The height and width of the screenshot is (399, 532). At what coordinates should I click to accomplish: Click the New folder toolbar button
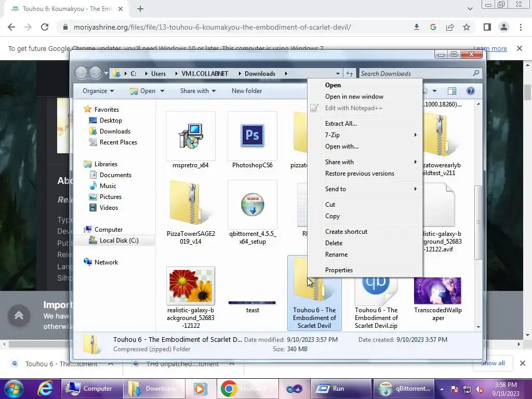pos(247,91)
